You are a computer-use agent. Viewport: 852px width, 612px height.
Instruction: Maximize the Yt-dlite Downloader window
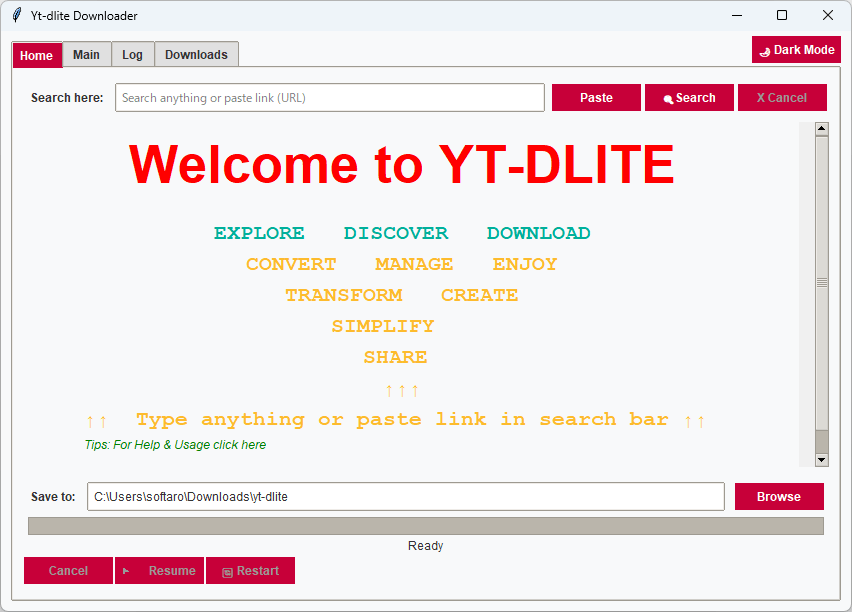tap(782, 15)
